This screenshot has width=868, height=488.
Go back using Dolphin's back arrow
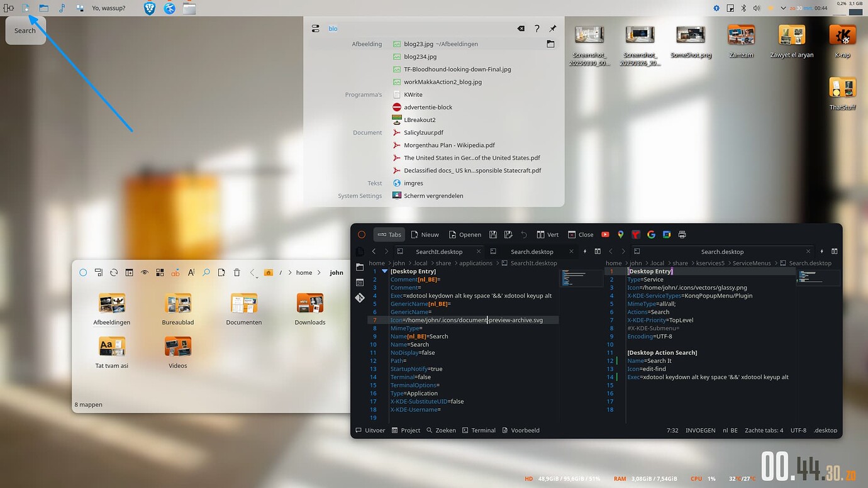tap(252, 272)
